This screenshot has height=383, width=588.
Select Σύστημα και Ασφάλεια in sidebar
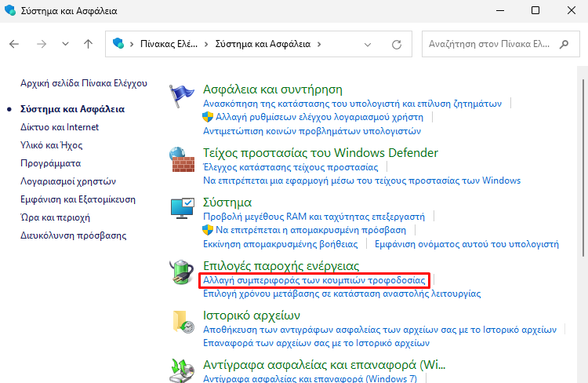pyautogui.click(x=72, y=109)
